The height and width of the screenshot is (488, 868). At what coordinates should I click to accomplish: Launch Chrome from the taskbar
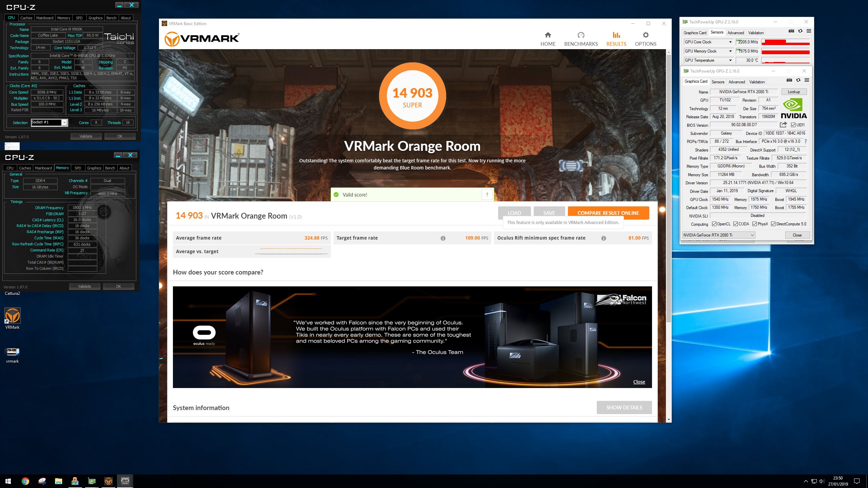pos(25,481)
